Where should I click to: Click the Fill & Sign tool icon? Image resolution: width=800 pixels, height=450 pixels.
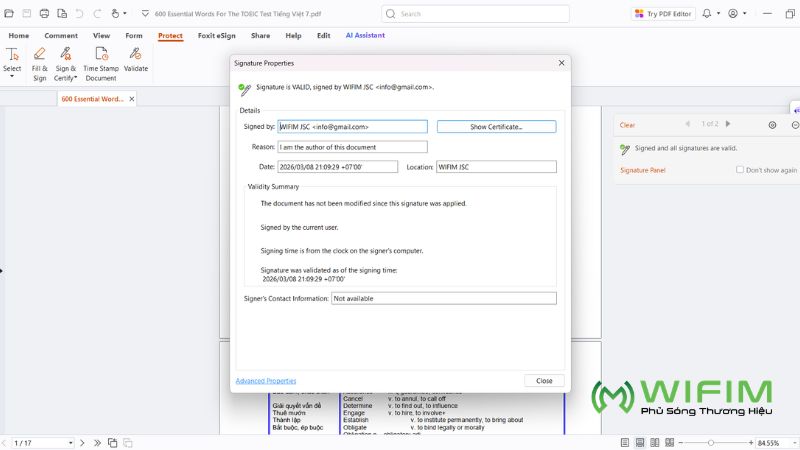[39, 55]
